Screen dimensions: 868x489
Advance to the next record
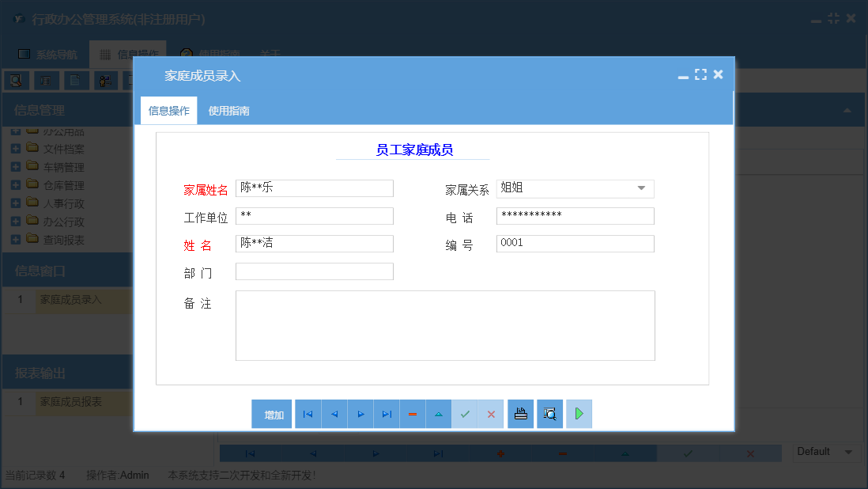(360, 414)
